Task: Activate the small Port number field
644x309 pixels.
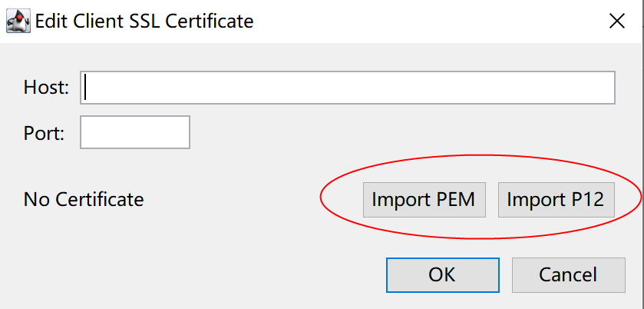Action: coord(135,132)
